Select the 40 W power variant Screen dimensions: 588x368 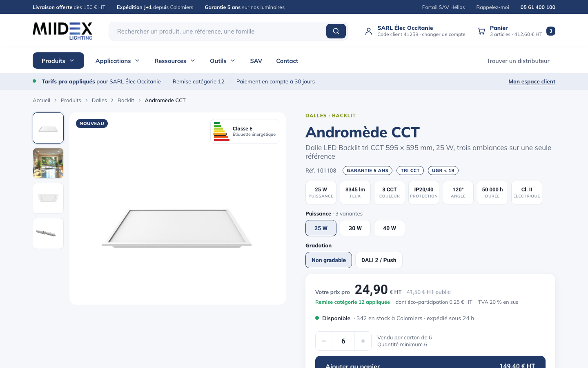(390, 228)
